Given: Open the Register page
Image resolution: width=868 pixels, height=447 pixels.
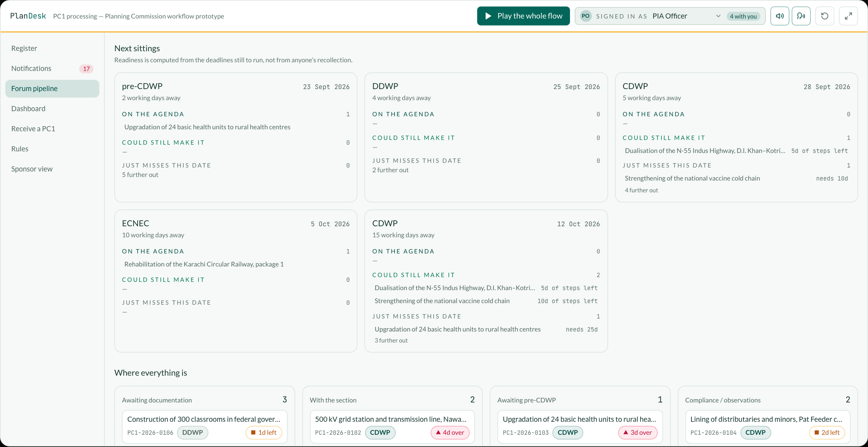Looking at the screenshot, I should [52, 48].
